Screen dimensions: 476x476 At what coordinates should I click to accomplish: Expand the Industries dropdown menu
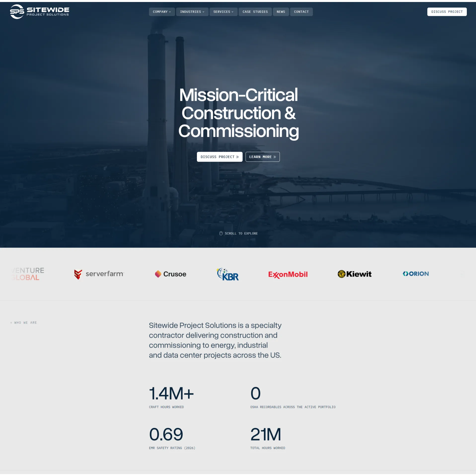192,12
